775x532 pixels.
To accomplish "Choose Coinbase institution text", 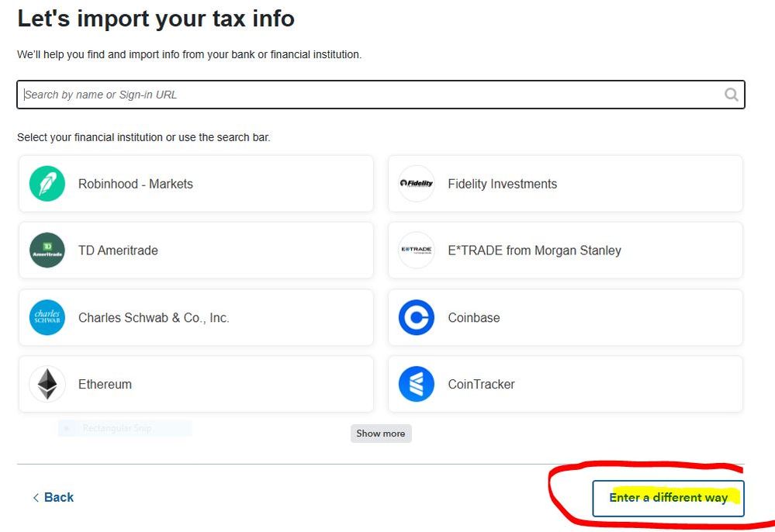I will (473, 318).
